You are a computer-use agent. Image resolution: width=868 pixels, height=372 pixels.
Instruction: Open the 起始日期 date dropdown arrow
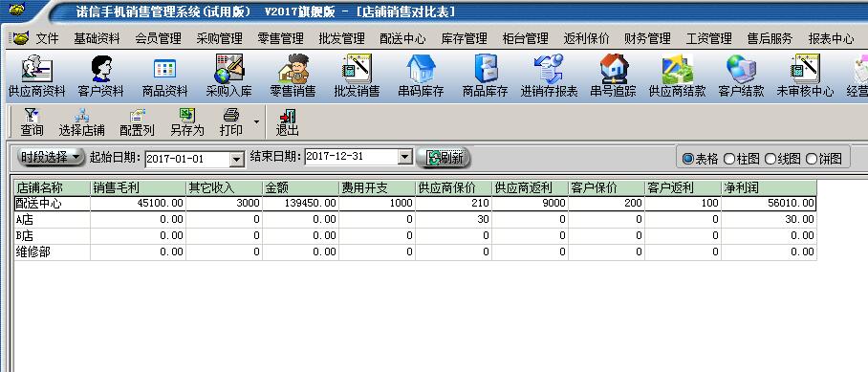(x=237, y=160)
